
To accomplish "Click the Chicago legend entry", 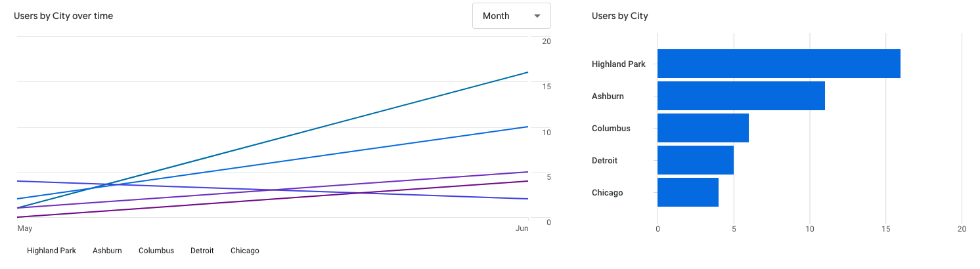I will point(245,251).
